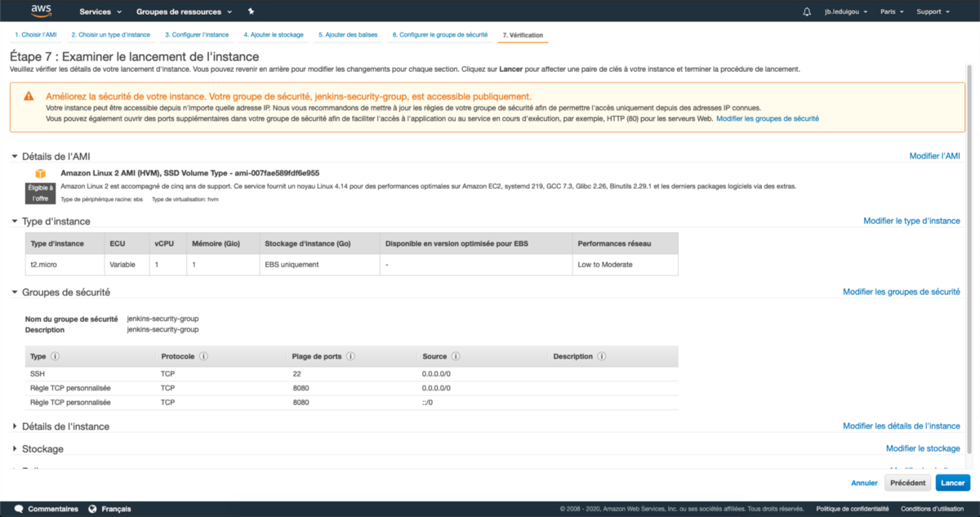Select the step 7 Vérification tab
This screenshot has height=517, width=980.
coord(523,35)
